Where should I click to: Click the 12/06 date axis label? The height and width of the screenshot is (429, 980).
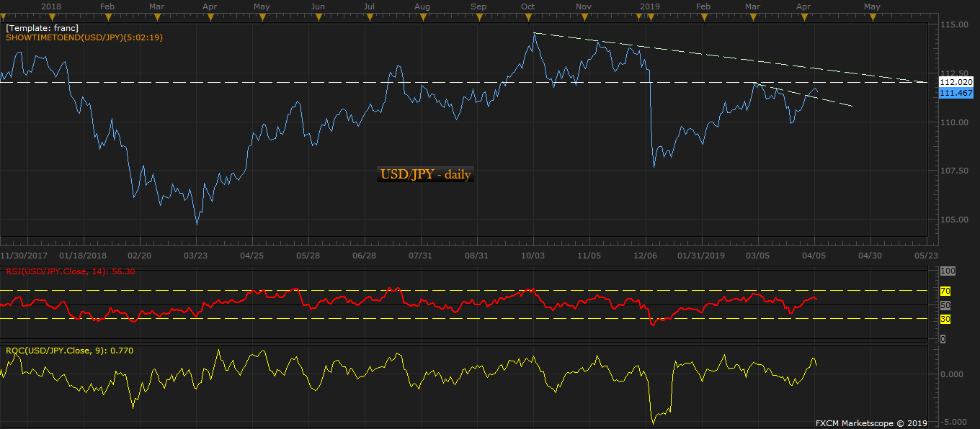pos(645,255)
